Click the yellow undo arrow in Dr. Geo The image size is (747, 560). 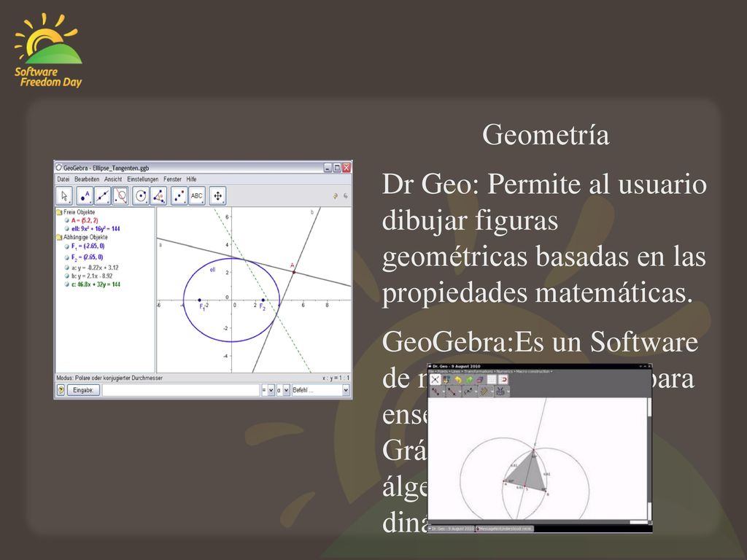pyautogui.click(x=458, y=379)
